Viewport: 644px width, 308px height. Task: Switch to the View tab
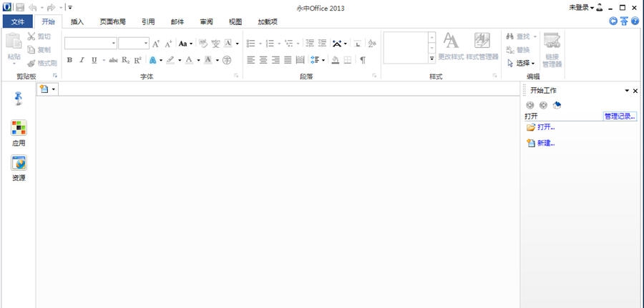point(235,21)
